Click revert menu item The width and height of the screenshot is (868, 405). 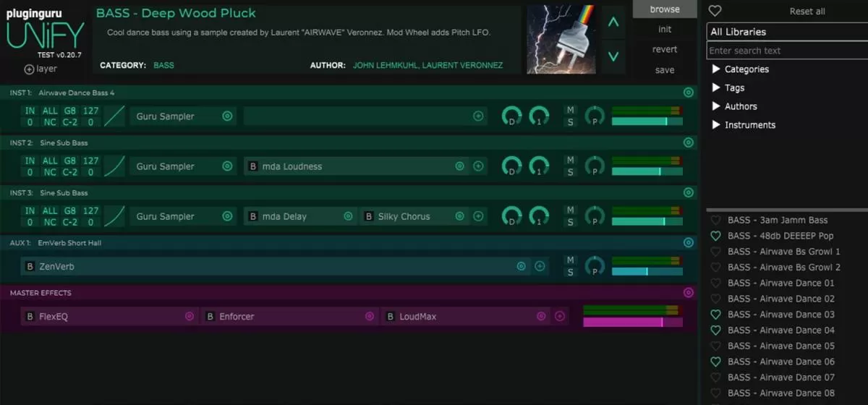pyautogui.click(x=665, y=49)
